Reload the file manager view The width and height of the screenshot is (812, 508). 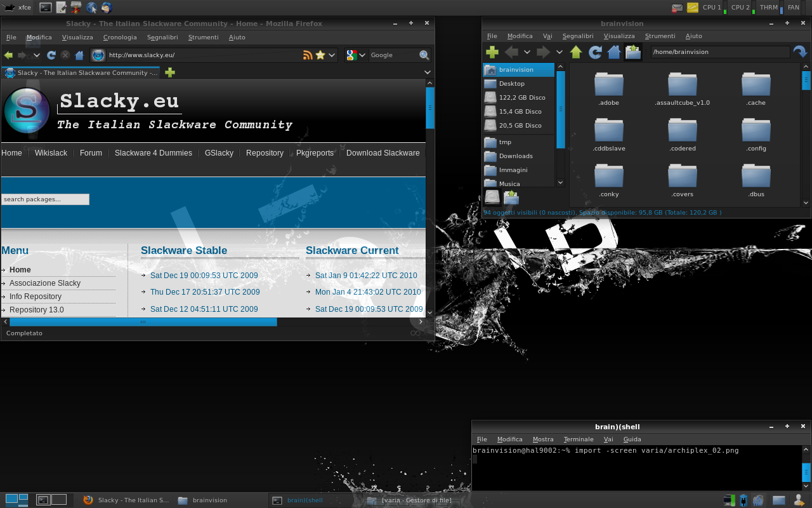595,52
